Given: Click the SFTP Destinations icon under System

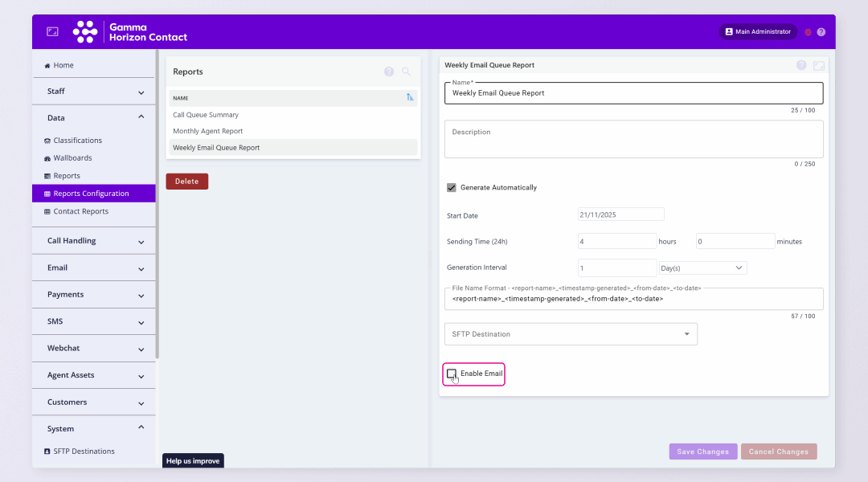Looking at the screenshot, I should (46, 451).
